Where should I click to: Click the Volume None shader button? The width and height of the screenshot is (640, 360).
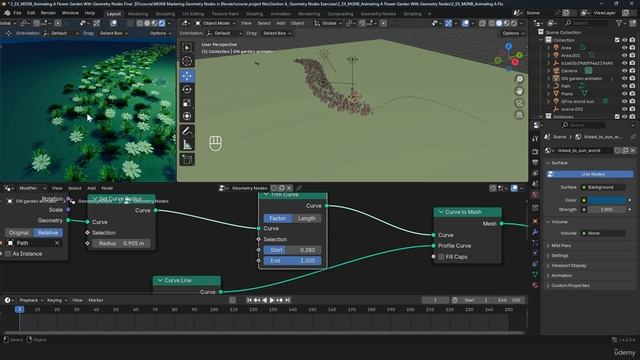tap(602, 233)
